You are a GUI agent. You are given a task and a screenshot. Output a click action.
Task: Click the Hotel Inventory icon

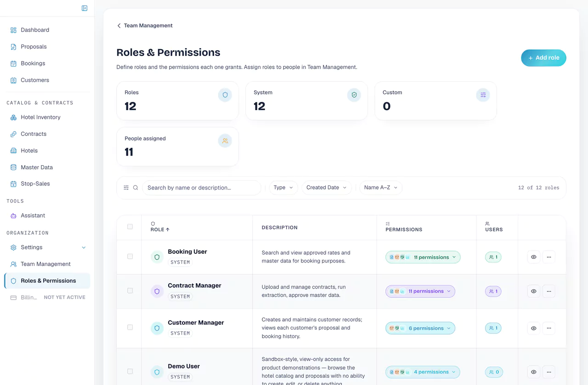[13, 117]
